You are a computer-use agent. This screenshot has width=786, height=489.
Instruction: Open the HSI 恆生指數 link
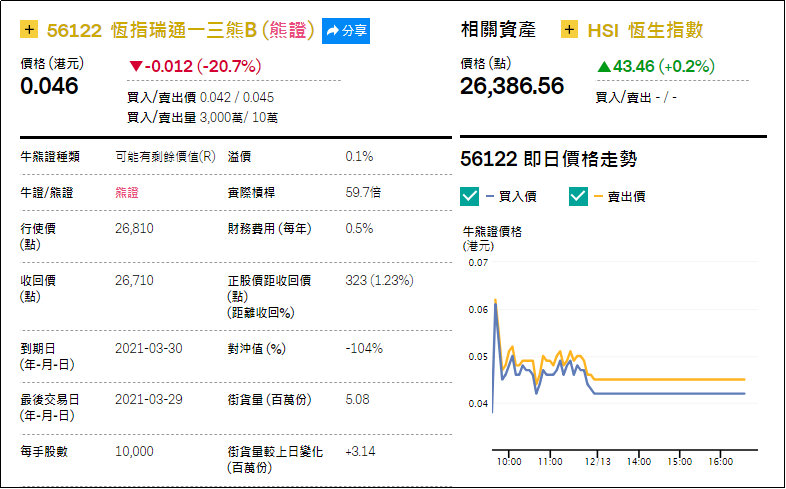(x=645, y=30)
